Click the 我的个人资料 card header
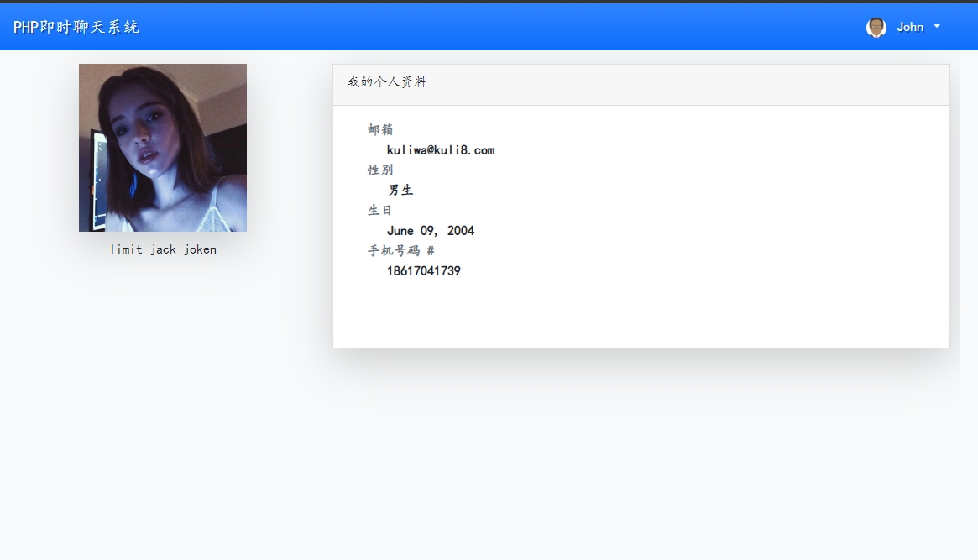978x560 pixels. point(387,82)
